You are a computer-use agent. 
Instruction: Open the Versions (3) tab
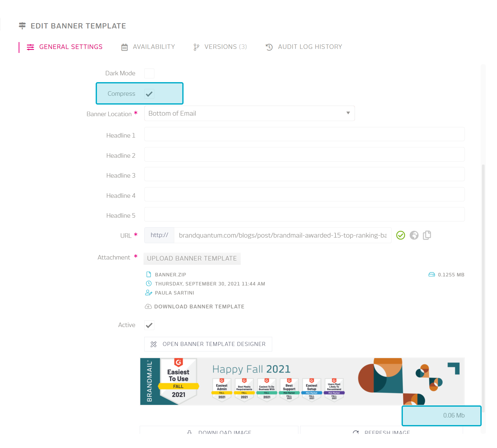220,47
